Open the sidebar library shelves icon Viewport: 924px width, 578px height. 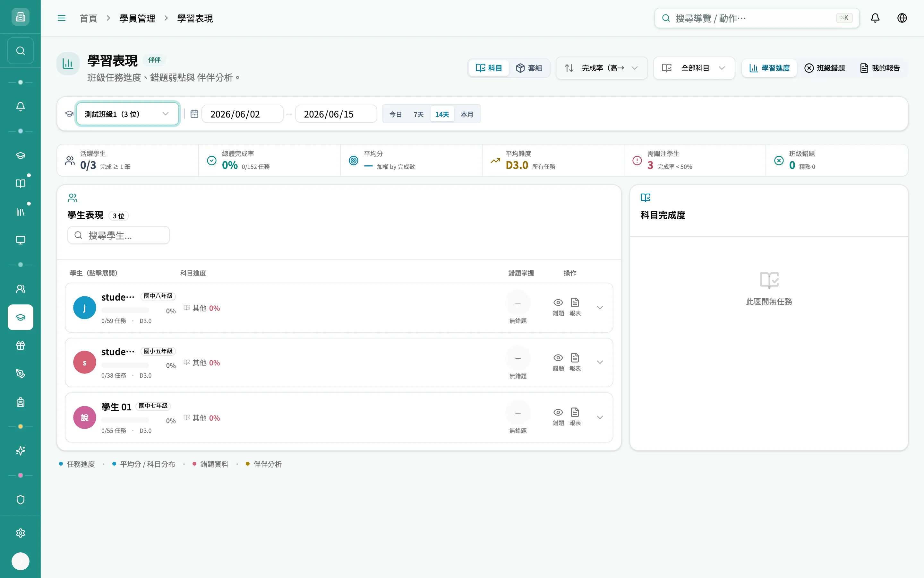pos(21,212)
